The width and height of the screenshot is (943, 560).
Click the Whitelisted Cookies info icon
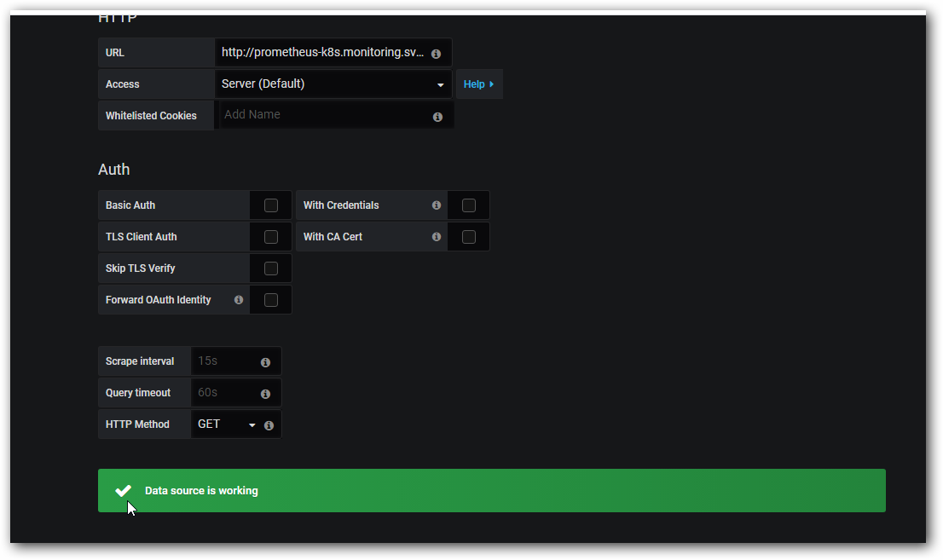point(437,117)
